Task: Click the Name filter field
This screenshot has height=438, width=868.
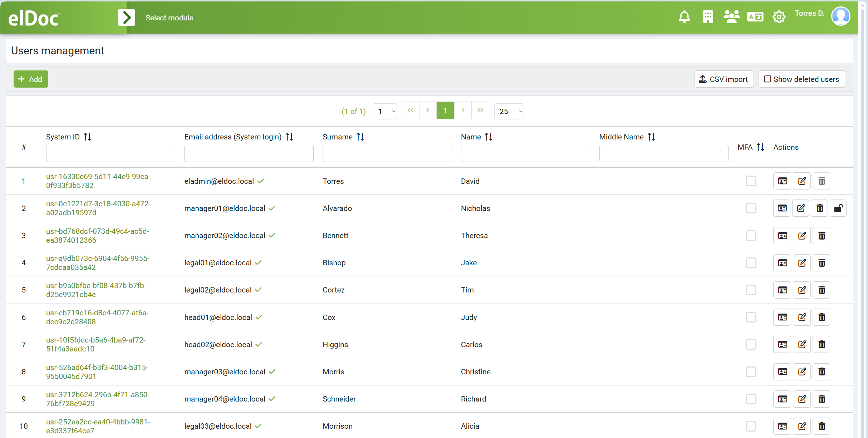Action: pos(525,153)
